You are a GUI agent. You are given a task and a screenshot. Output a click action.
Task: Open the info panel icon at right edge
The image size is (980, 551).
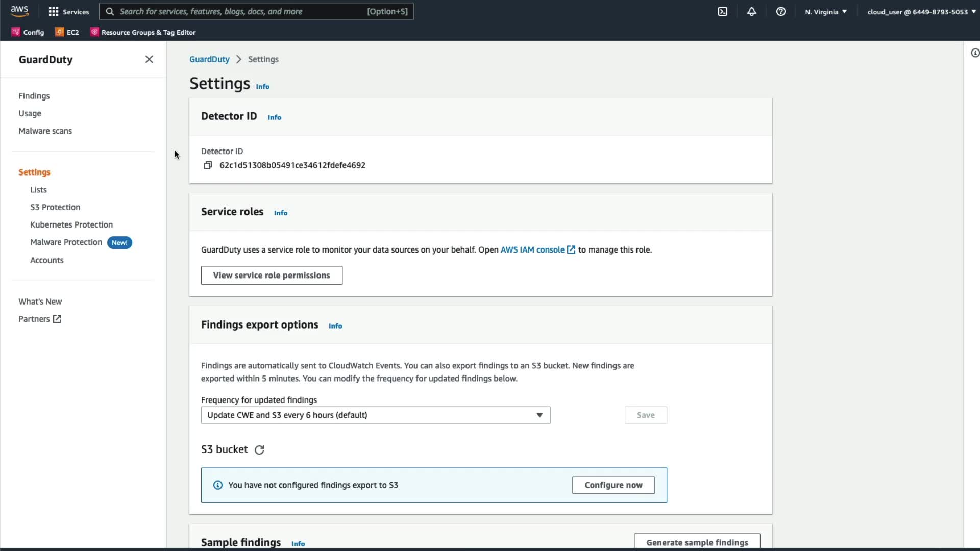[x=974, y=53]
